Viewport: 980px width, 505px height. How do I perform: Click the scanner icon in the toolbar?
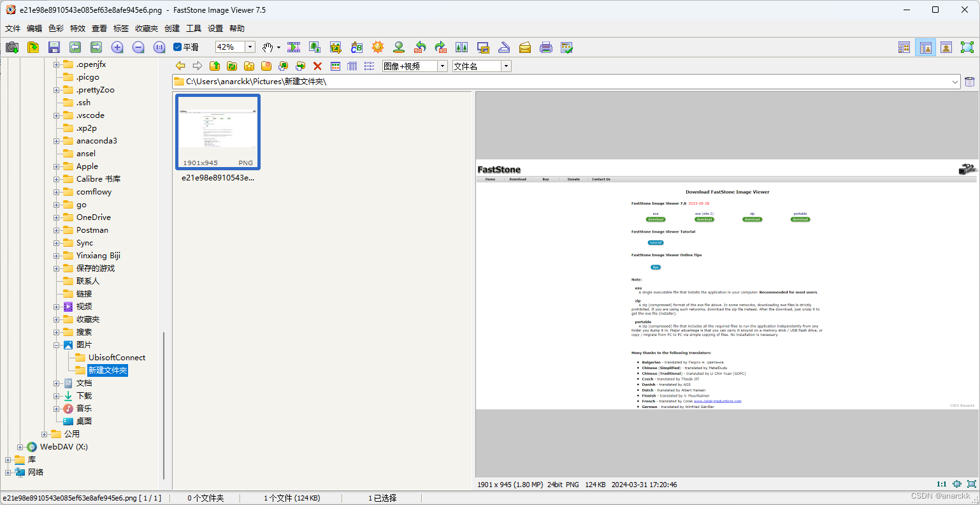coord(504,47)
